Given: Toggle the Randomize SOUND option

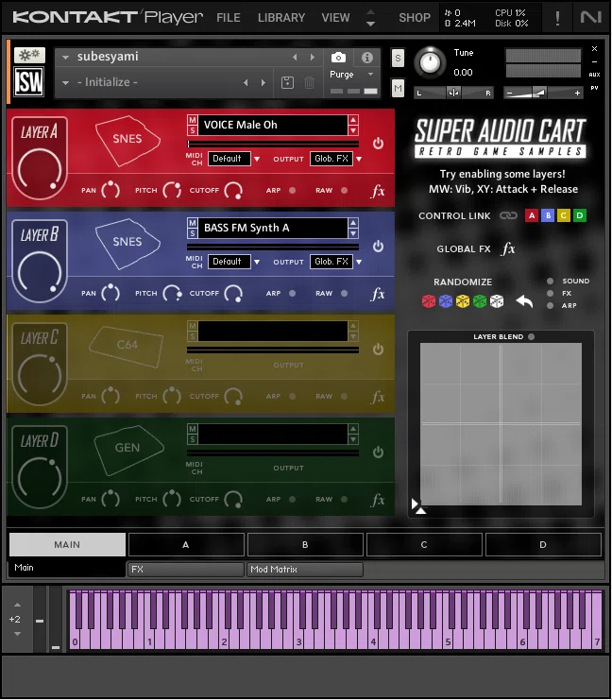Looking at the screenshot, I should (x=550, y=281).
